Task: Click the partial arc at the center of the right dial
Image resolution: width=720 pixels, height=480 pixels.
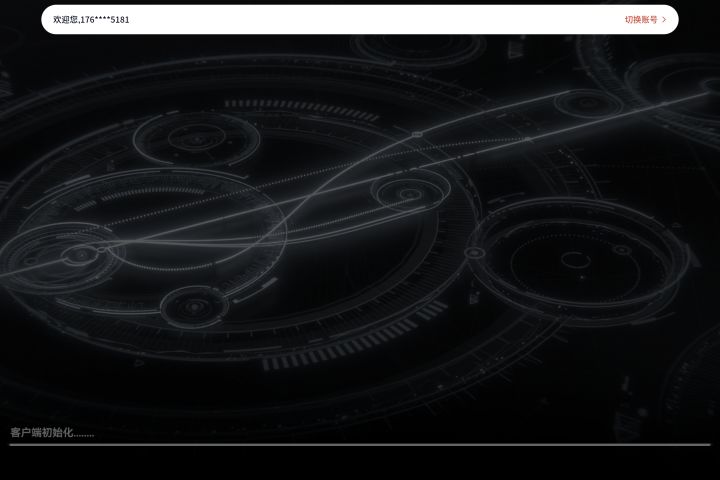Action: tap(575, 259)
